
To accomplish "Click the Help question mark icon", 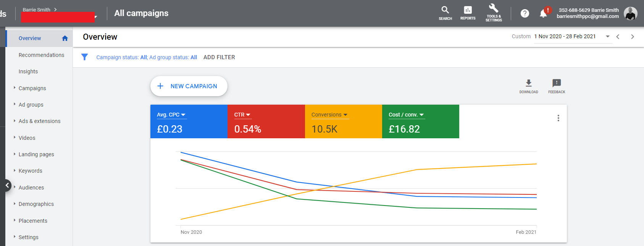I will tap(525, 13).
